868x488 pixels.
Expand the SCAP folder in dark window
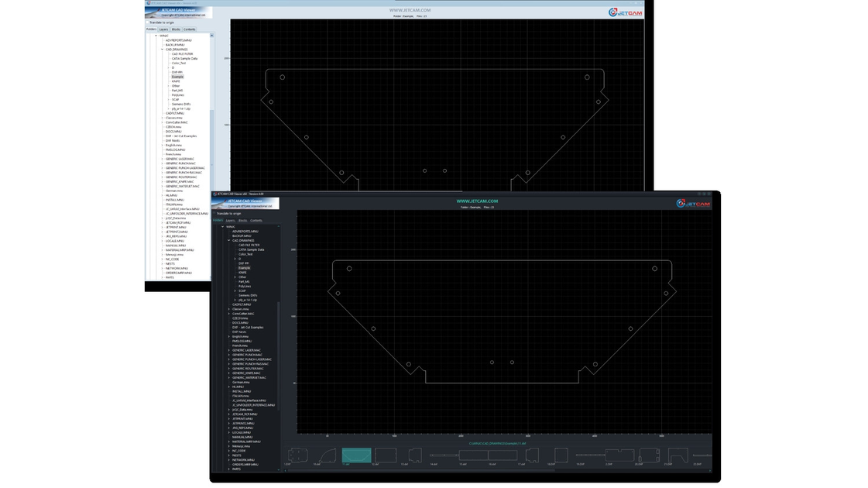235,290
